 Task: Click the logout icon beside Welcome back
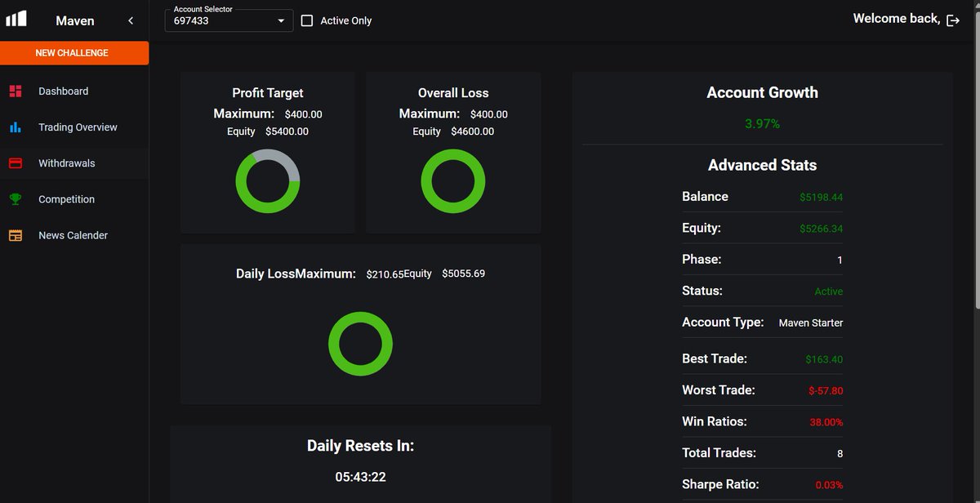click(953, 20)
